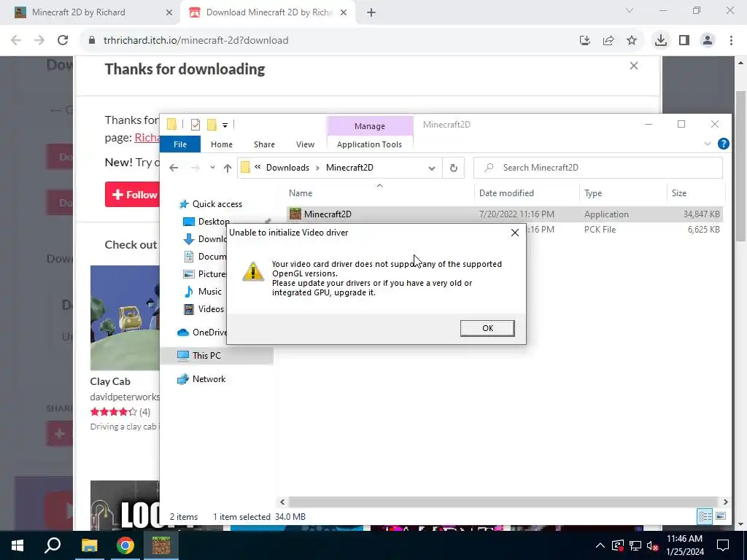Open the Clay Cab title link
This screenshot has width=747, height=560.
click(110, 381)
